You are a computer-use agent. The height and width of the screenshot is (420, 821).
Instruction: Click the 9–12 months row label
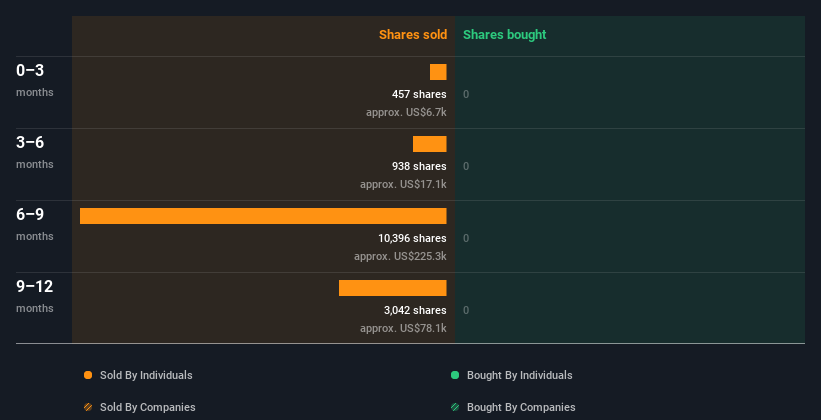(x=35, y=296)
